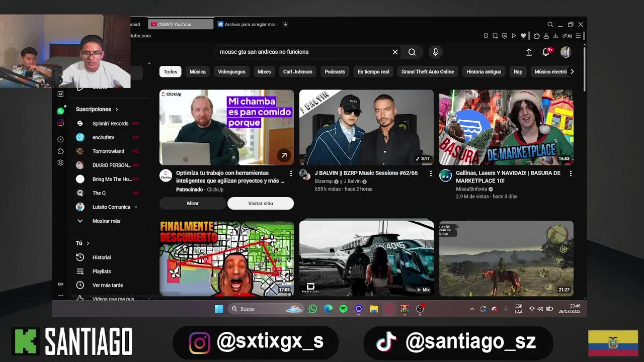This screenshot has width=644, height=362.
Task: Select the Rap filter chip
Action: tap(518, 72)
